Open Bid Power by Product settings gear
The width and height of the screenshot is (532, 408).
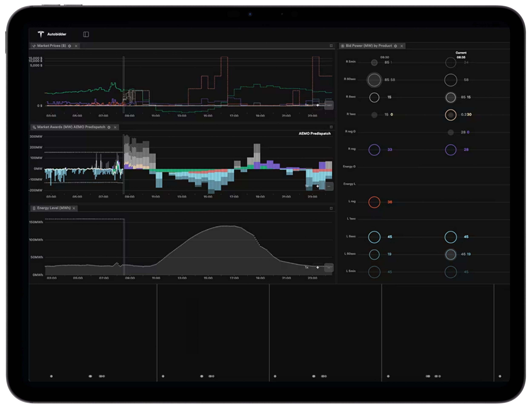click(x=396, y=46)
